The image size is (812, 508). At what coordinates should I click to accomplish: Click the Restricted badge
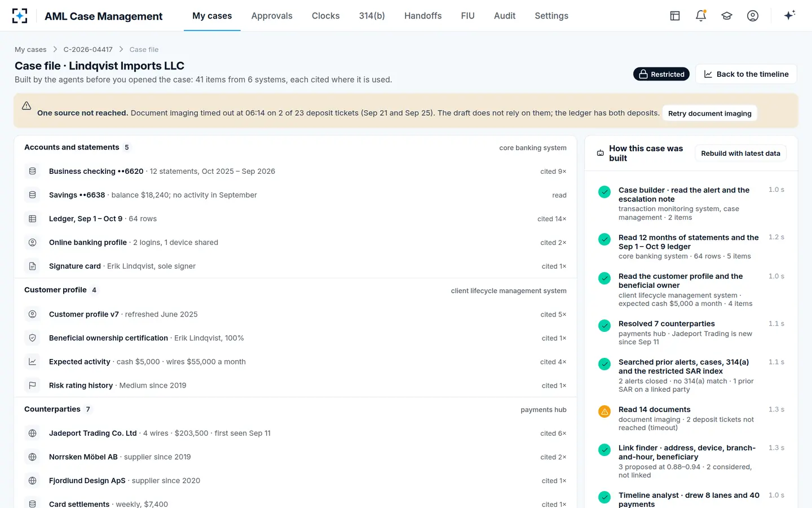tap(661, 74)
